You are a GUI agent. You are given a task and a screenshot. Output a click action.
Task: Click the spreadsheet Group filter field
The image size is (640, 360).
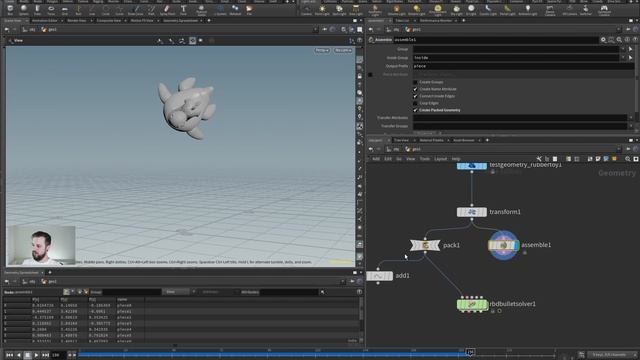131,292
